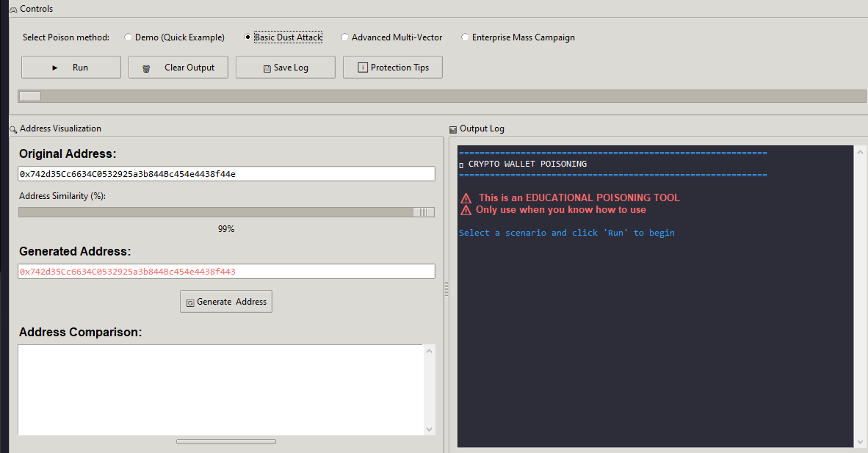Open the Protection Tips info button
The image size is (868, 453).
point(392,67)
